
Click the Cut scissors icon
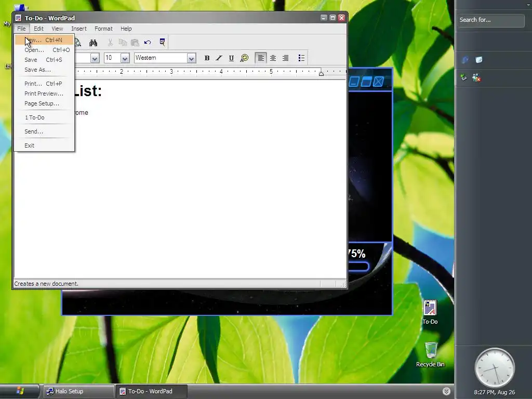[x=110, y=43]
